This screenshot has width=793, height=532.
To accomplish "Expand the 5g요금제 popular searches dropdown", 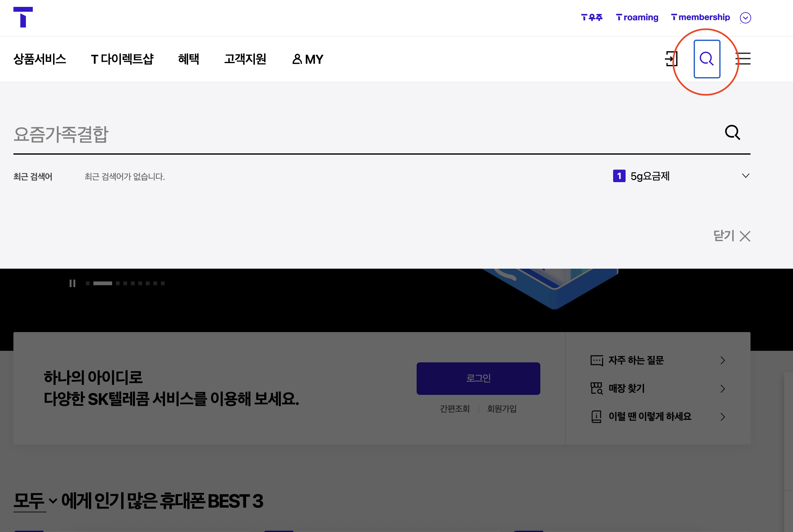I will coord(745,176).
